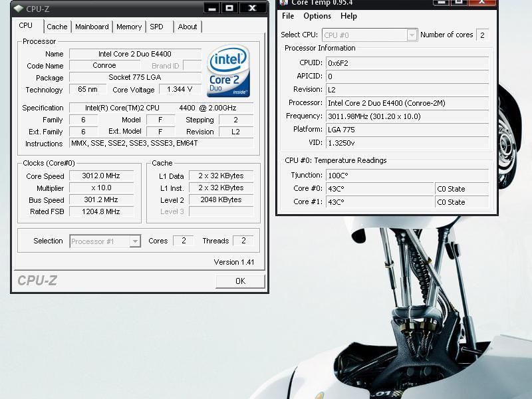Click the Rated FSB value 1204.8 MHz
This screenshot has height=399, width=532.
pyautogui.click(x=101, y=211)
